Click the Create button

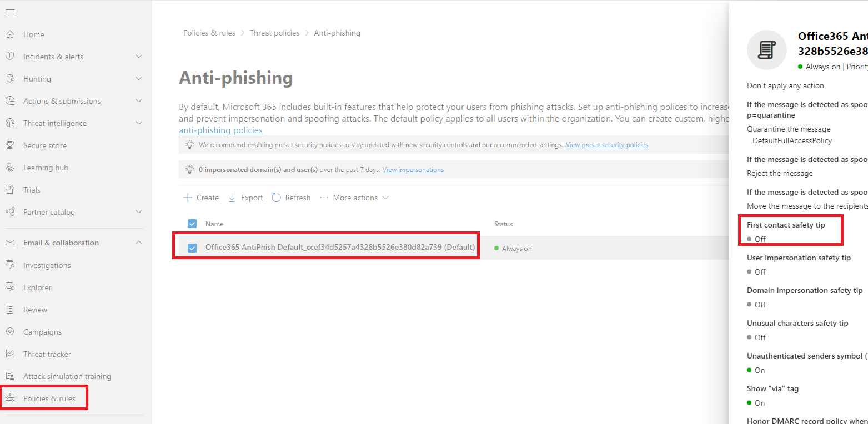pos(201,198)
